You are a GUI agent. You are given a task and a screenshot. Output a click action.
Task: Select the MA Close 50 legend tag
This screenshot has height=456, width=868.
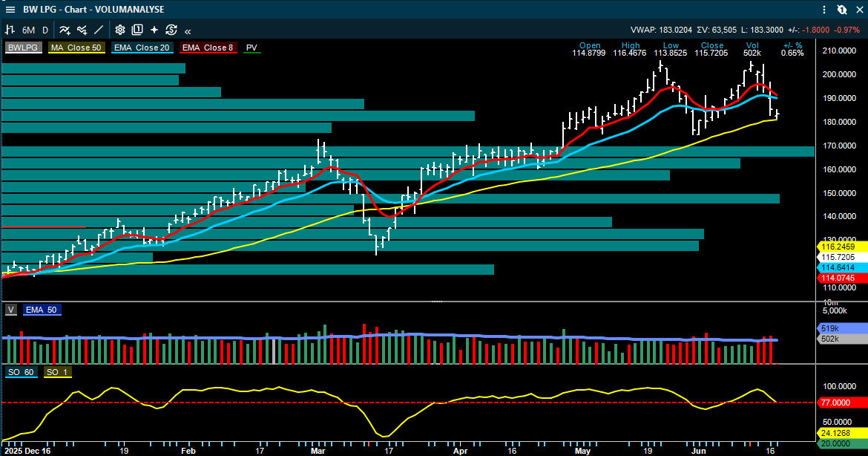click(x=76, y=48)
